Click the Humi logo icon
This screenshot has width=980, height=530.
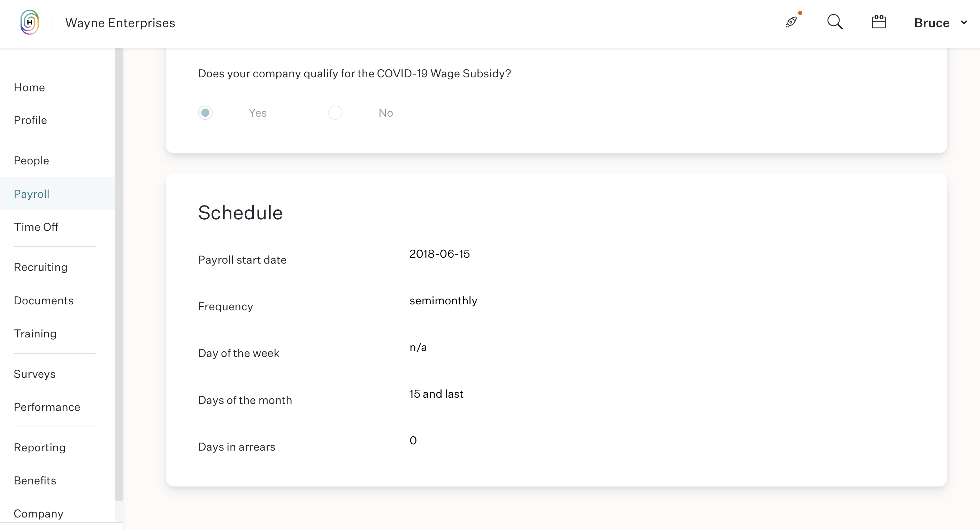point(30,22)
